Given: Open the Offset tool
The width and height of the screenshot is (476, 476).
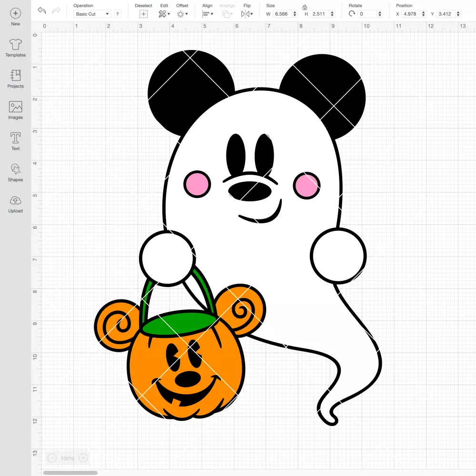Looking at the screenshot, I should pos(182,14).
